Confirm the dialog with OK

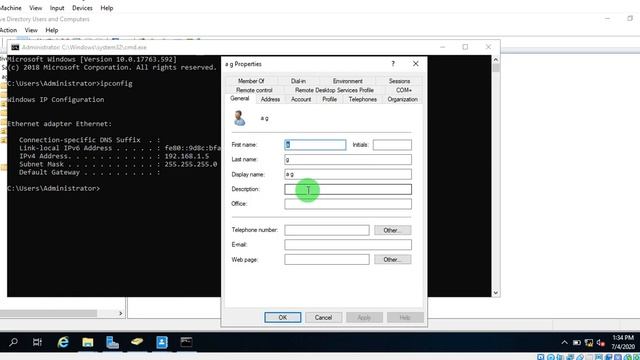coord(282,318)
